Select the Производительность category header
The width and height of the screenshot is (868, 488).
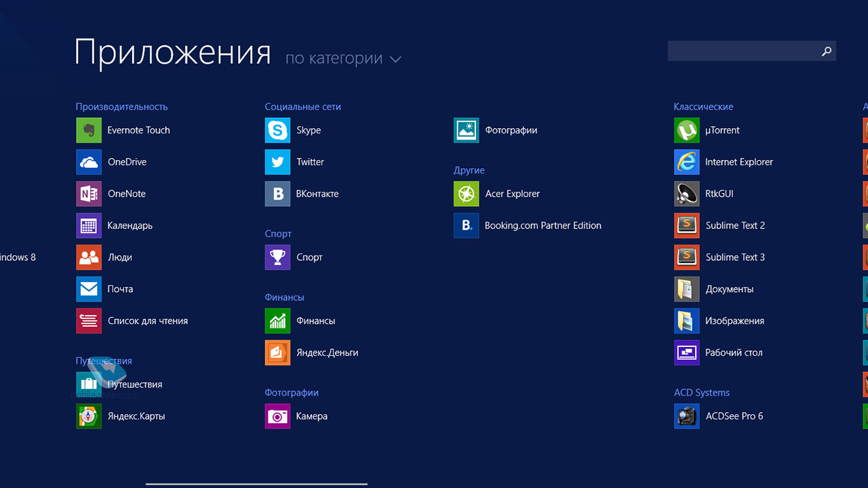point(121,106)
